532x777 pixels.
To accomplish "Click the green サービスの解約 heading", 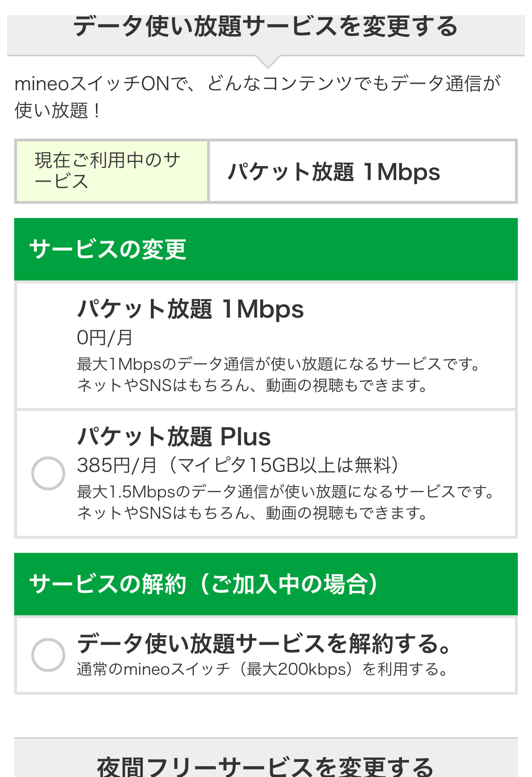I will point(203,584).
